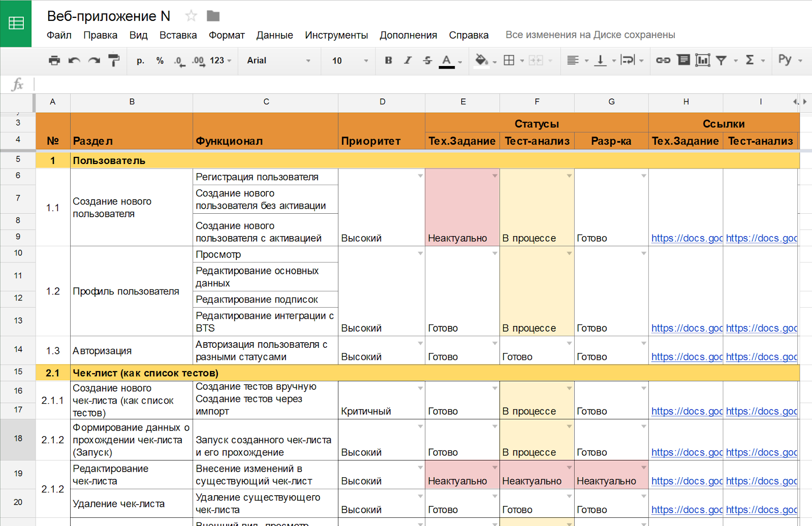Viewport: 812px width, 526px height.
Task: Format the cell as percent
Action: [x=160, y=60]
